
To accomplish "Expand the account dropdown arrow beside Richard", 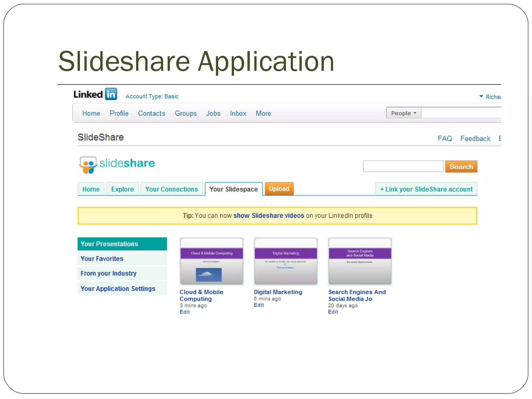I will click(481, 96).
